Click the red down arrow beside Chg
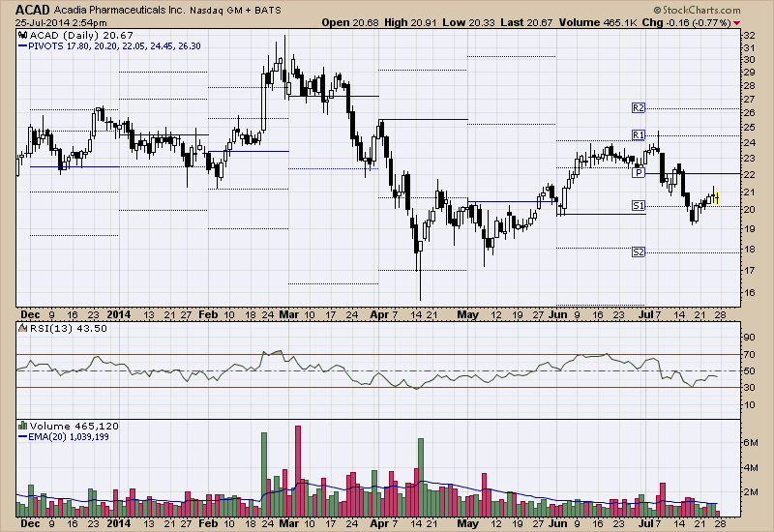Screen dimensions: 774x532 (736, 23)
